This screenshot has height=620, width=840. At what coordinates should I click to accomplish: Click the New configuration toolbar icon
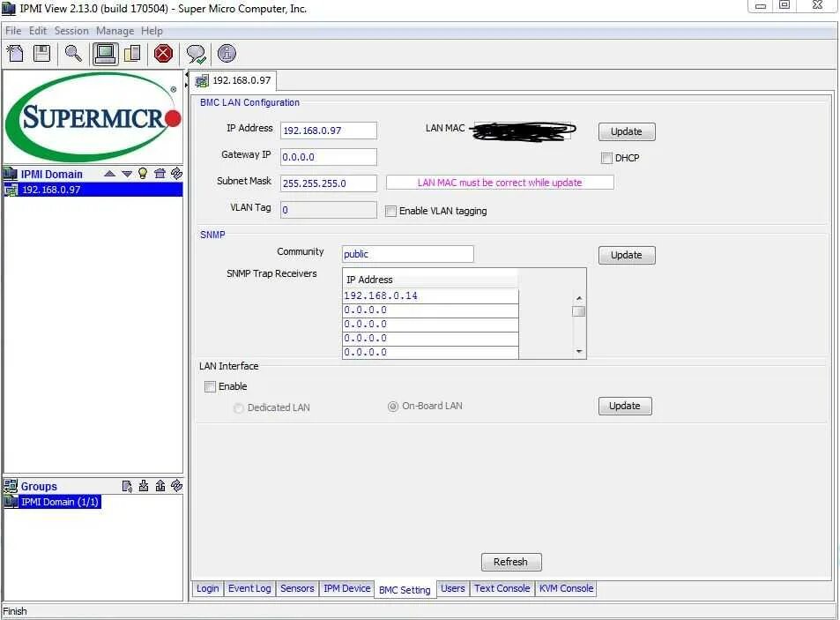click(x=16, y=54)
